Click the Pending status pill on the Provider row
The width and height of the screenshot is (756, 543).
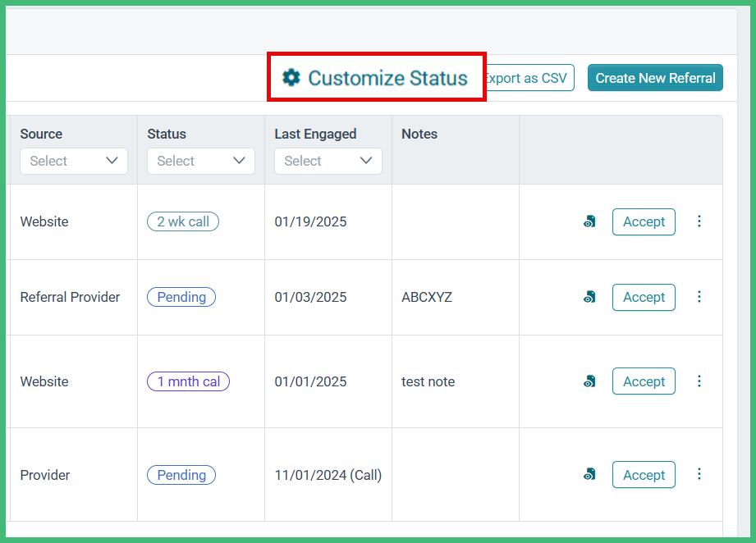[x=181, y=474]
